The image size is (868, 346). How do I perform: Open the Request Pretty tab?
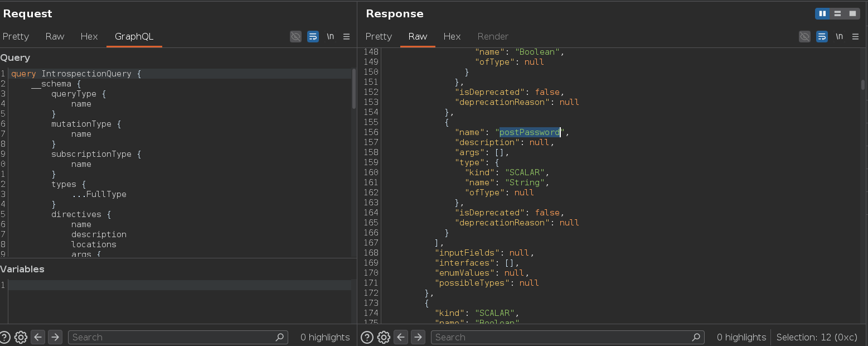coord(16,36)
